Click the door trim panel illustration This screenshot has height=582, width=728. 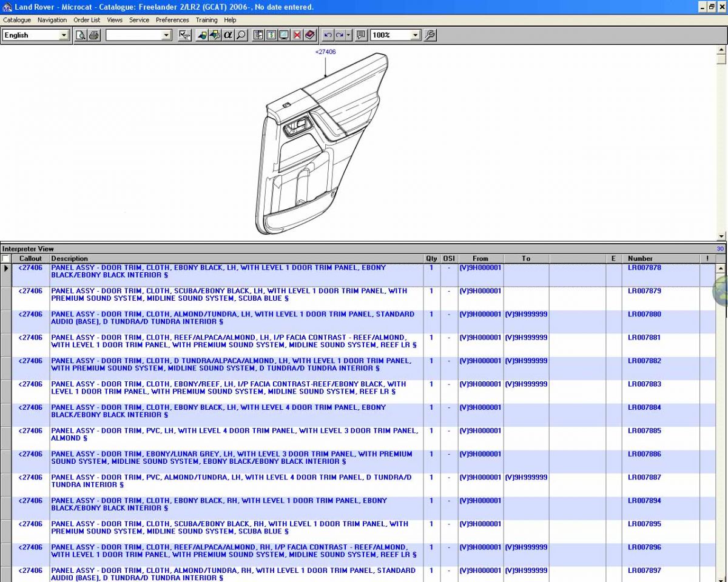323,144
